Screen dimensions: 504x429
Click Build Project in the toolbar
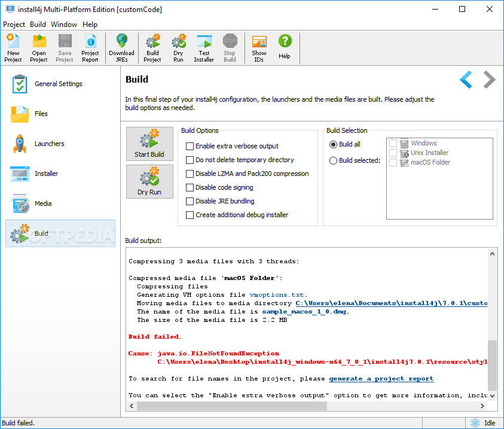[x=152, y=48]
